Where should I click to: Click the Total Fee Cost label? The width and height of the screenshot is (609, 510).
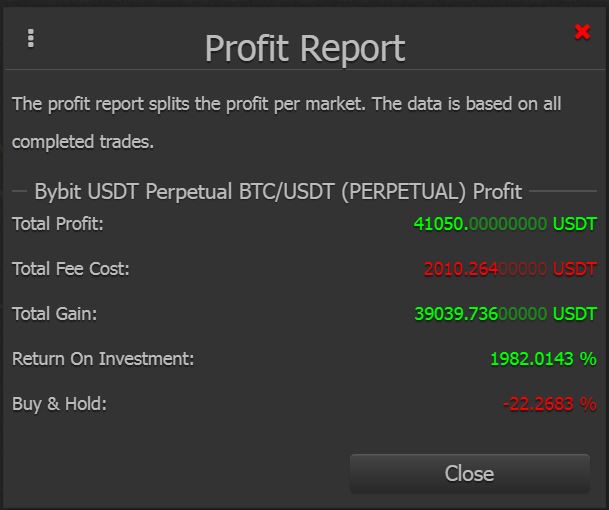[x=71, y=269]
